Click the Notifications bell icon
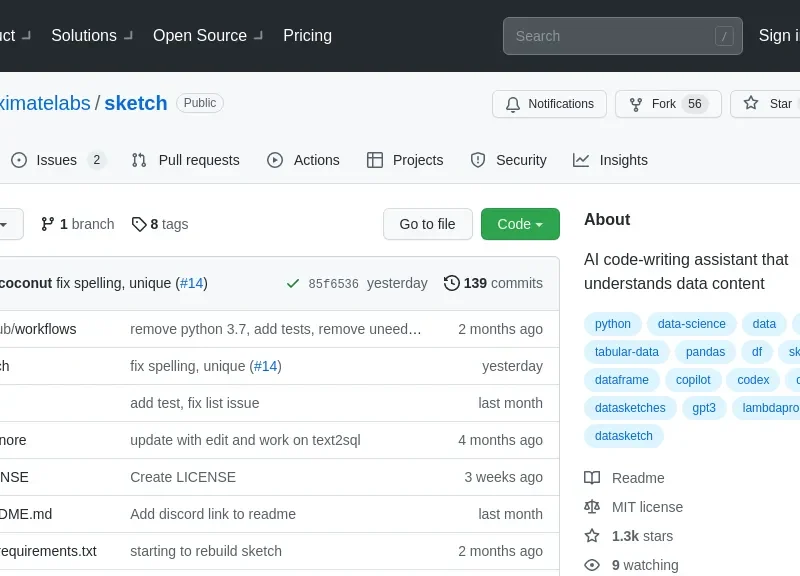800x576 pixels. [513, 104]
